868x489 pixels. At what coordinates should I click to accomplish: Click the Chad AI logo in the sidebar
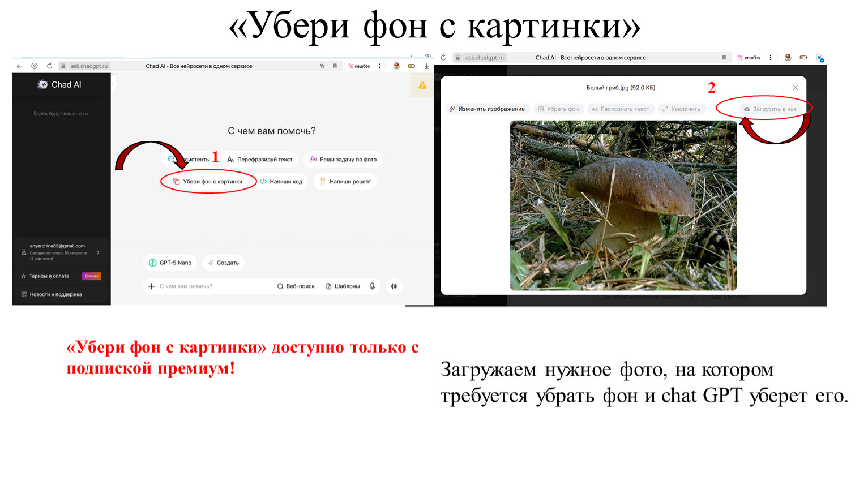click(x=59, y=85)
